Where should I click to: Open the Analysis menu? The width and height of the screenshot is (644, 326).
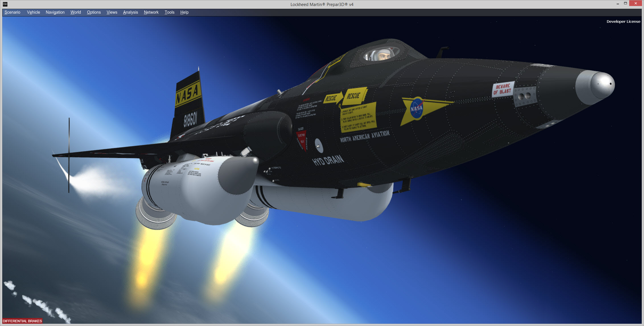(130, 12)
